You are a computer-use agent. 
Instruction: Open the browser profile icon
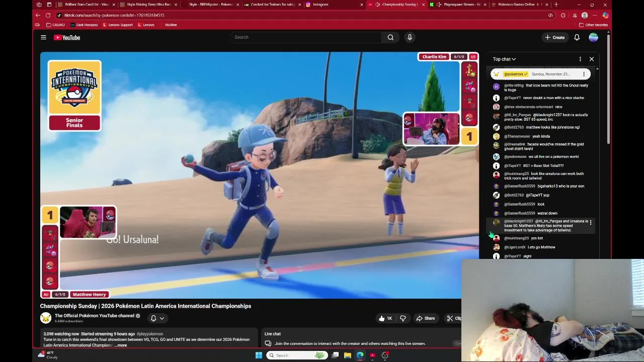[584, 15]
